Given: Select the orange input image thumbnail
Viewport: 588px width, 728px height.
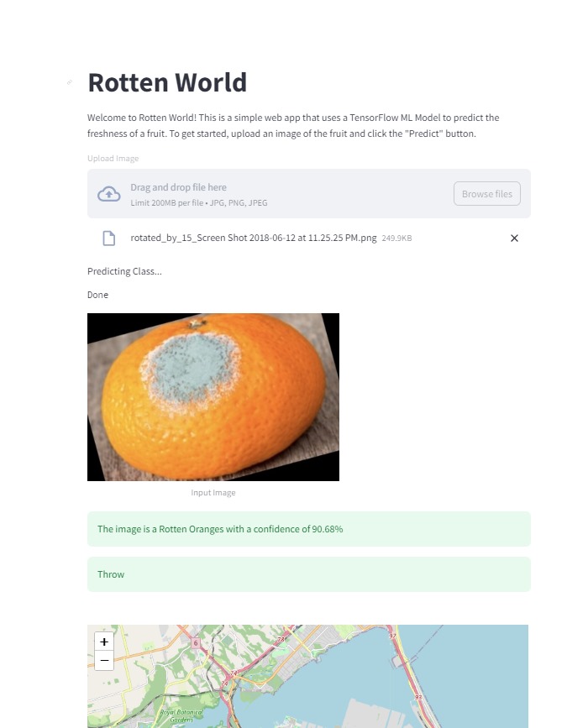Looking at the screenshot, I should coord(213,396).
